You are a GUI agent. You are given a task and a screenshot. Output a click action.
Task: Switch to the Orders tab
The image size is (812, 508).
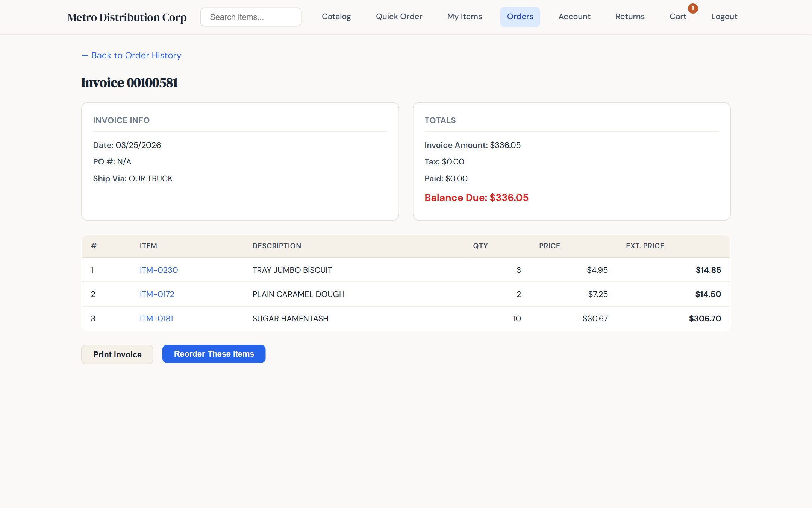[x=520, y=17]
